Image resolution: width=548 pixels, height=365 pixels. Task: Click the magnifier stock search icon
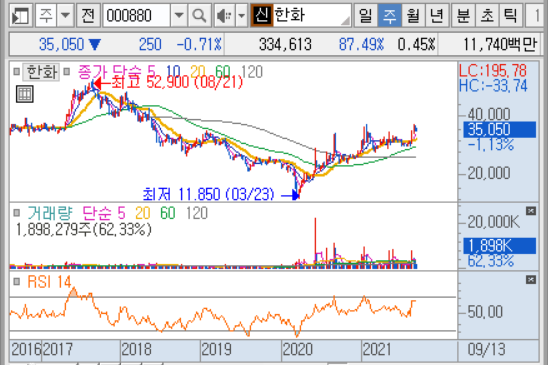pos(199,16)
